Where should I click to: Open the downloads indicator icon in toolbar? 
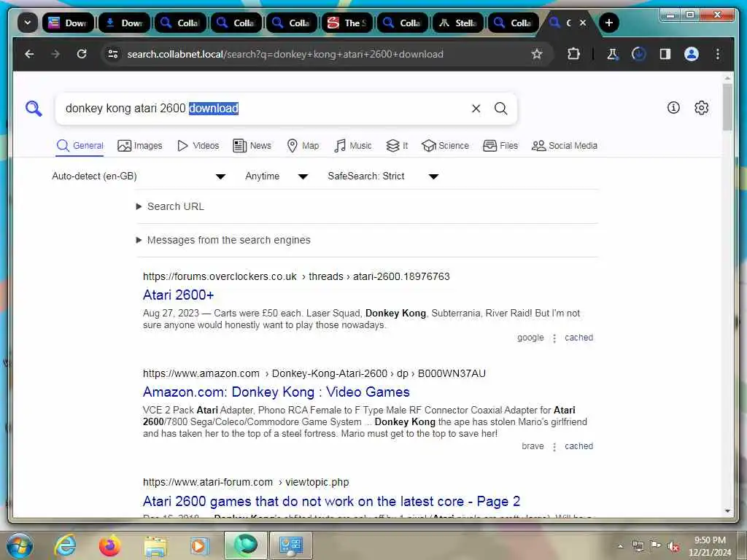tap(639, 54)
